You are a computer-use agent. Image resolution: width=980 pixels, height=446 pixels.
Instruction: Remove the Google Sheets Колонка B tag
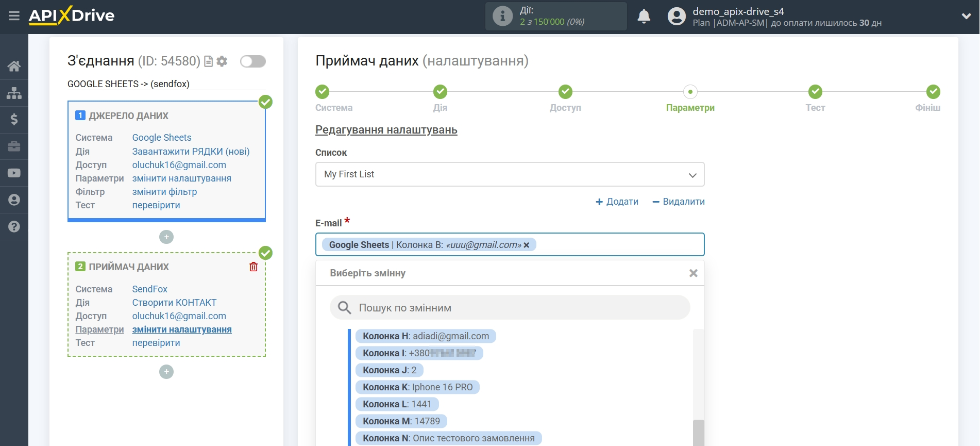click(x=526, y=245)
